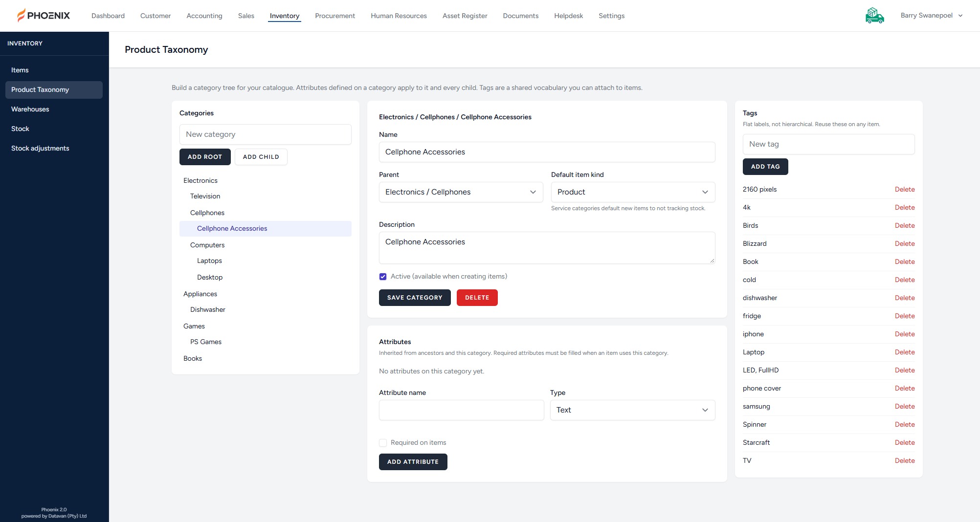The width and height of the screenshot is (980, 522).
Task: Click into the Attribute name field
Action: click(462, 410)
